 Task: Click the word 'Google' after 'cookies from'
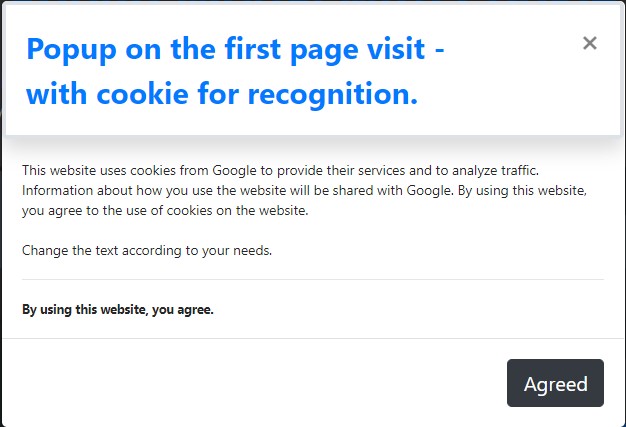234,171
